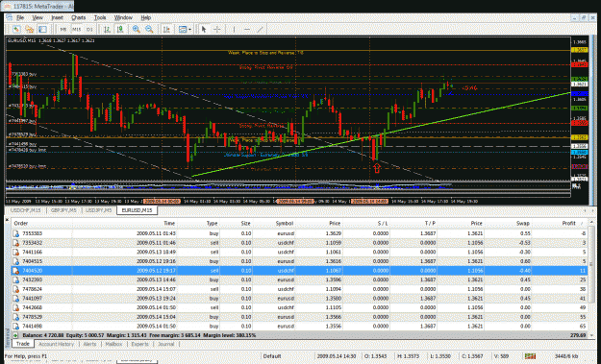Open the Experts terminal tab
Viewport: 601px width, 364px height.
click(139, 344)
